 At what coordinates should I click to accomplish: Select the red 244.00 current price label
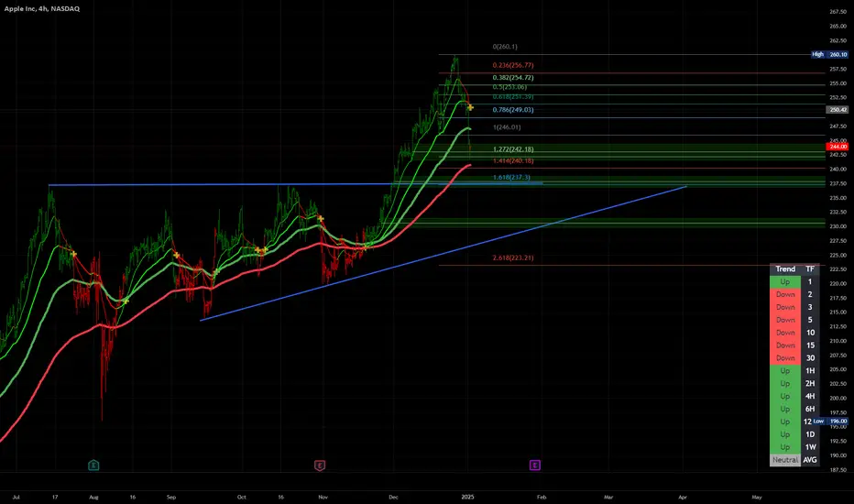tap(838, 147)
